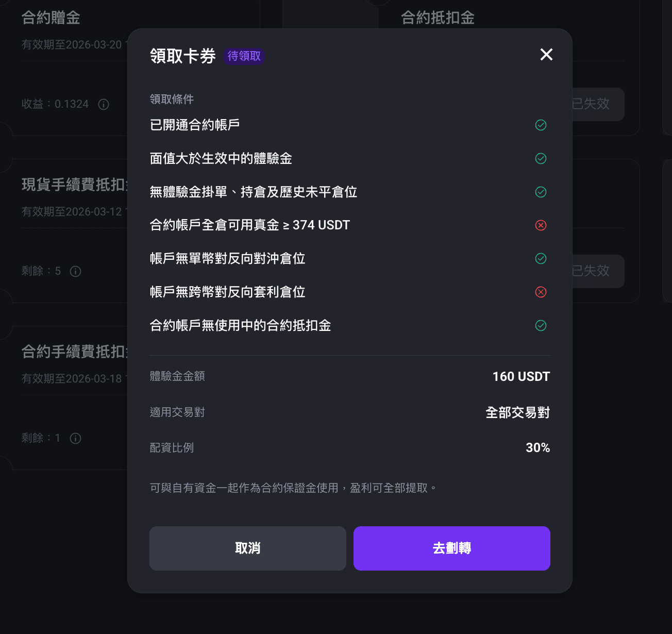Screen dimensions: 672x634
Task: Click the 合約抵扣金 card title
Action: point(438,18)
